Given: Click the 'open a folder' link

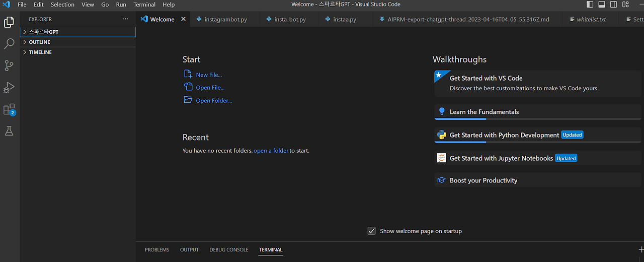Looking at the screenshot, I should (x=271, y=150).
